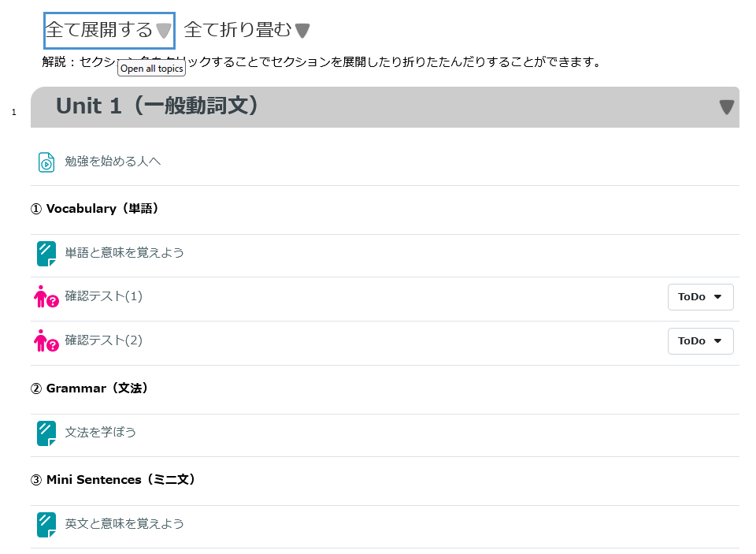The image size is (756, 554).
Task: Click the video file icon beside 勉強を始める人へ
Action: coord(46,162)
